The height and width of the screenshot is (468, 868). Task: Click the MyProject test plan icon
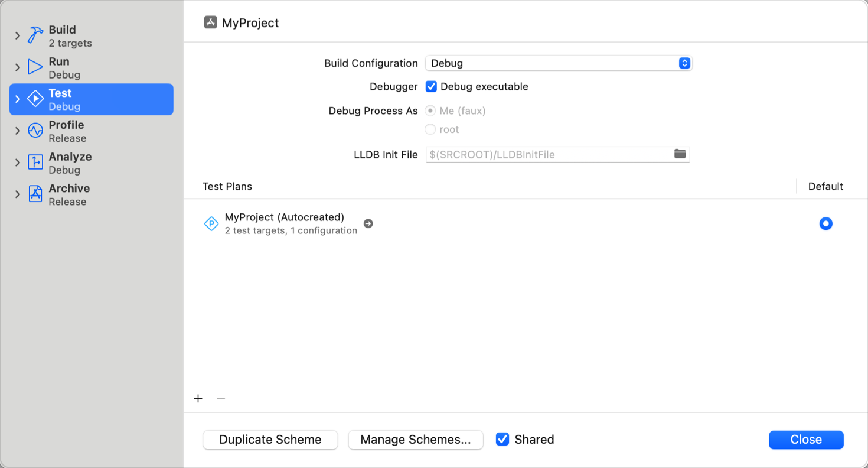click(x=211, y=223)
